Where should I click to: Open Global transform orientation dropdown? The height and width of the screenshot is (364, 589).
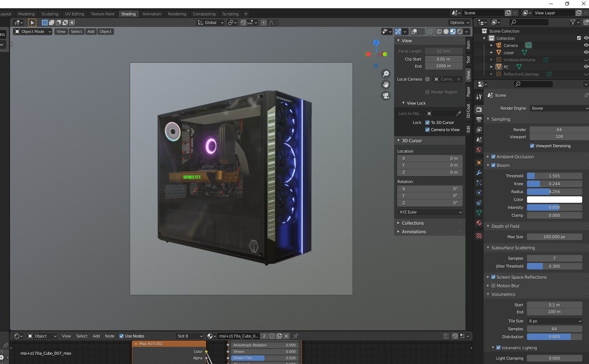pos(210,23)
